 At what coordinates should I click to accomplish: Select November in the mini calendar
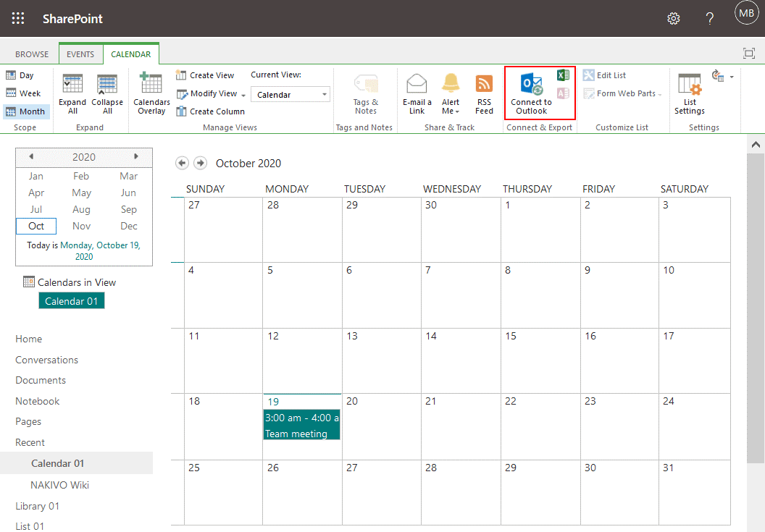click(x=81, y=226)
